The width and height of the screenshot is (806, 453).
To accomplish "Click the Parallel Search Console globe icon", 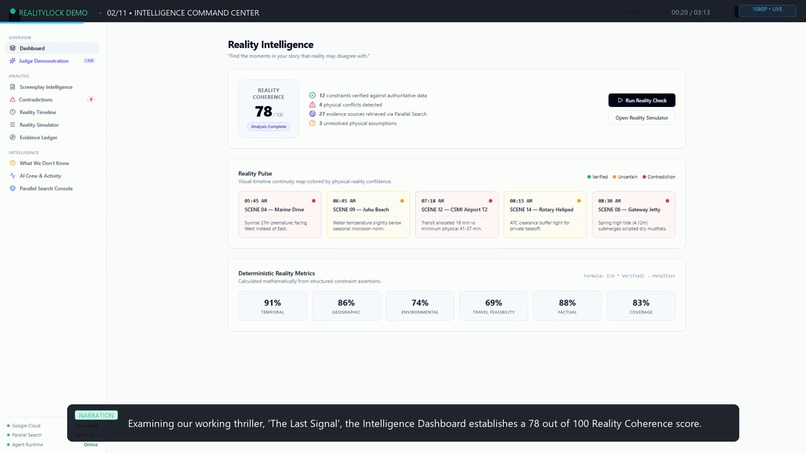I will (12, 188).
